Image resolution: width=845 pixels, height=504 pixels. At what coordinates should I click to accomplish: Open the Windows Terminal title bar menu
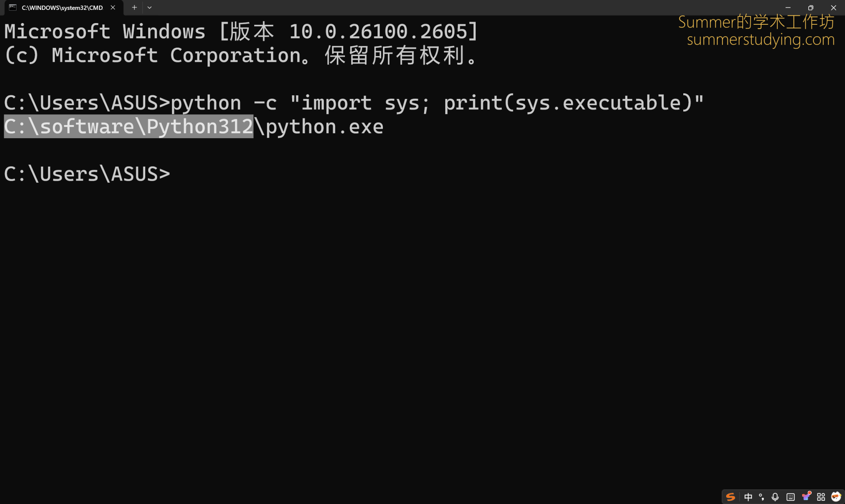click(12, 7)
